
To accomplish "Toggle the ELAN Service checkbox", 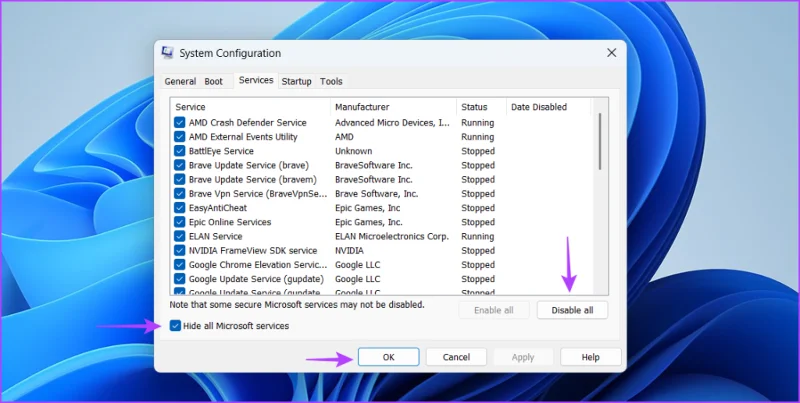I will click(180, 236).
